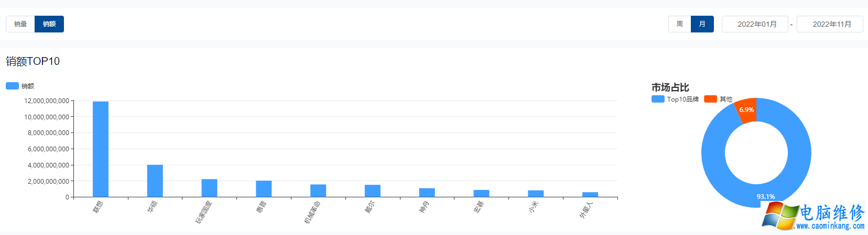Select the 销额 tab
The image size is (868, 235).
[49, 24]
